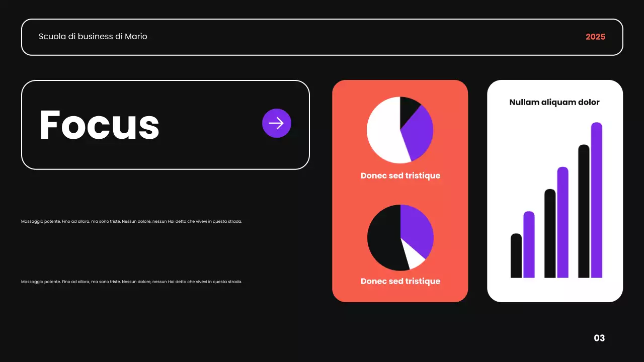Viewport: 644px width, 362px height.
Task: Select the white slice of lower pie chart
Action: (x=415, y=255)
